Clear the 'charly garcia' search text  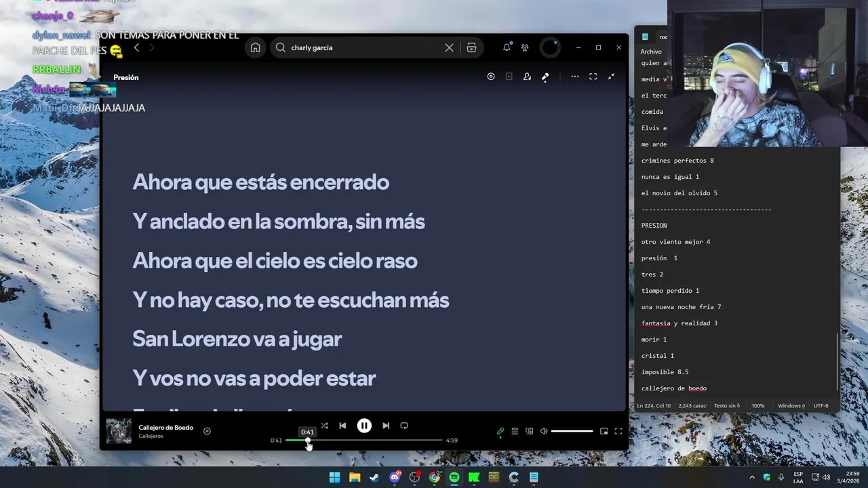point(449,47)
